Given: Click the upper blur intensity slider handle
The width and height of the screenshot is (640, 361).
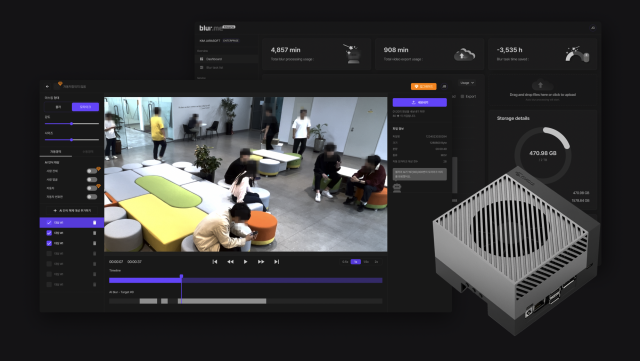Looking at the screenshot, I should click(x=71, y=123).
